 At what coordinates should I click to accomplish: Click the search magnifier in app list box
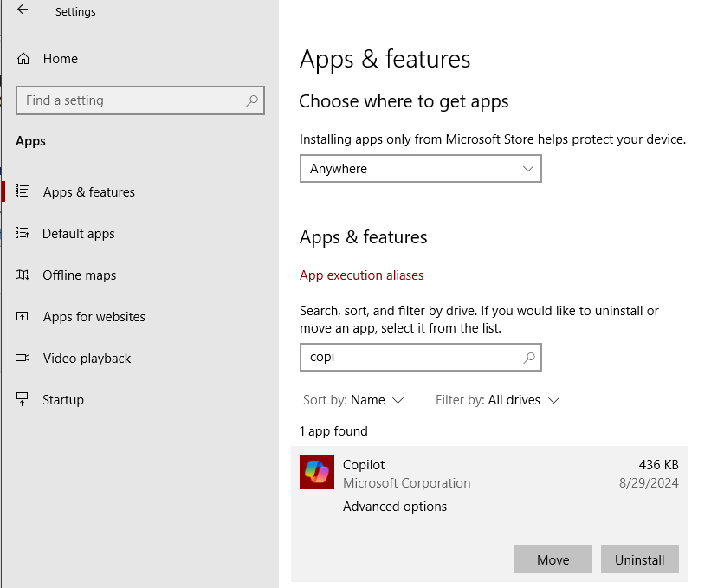point(529,358)
